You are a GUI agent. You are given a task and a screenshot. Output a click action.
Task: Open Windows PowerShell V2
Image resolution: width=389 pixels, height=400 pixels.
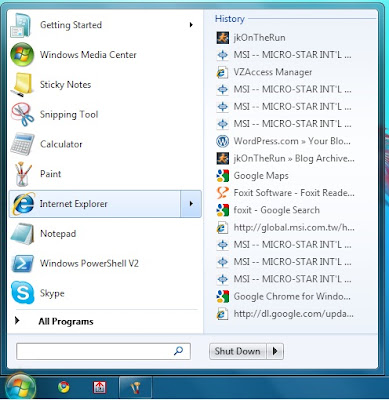coord(89,263)
